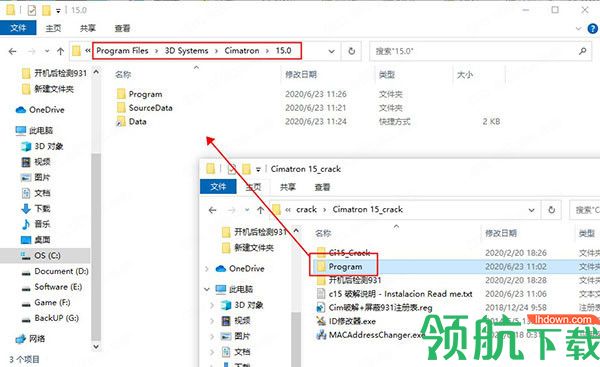Image resolution: width=600 pixels, height=367 pixels.
Task: Expand OneDrive in the Cimatron 15_crack sidebar
Action: [x=207, y=269]
